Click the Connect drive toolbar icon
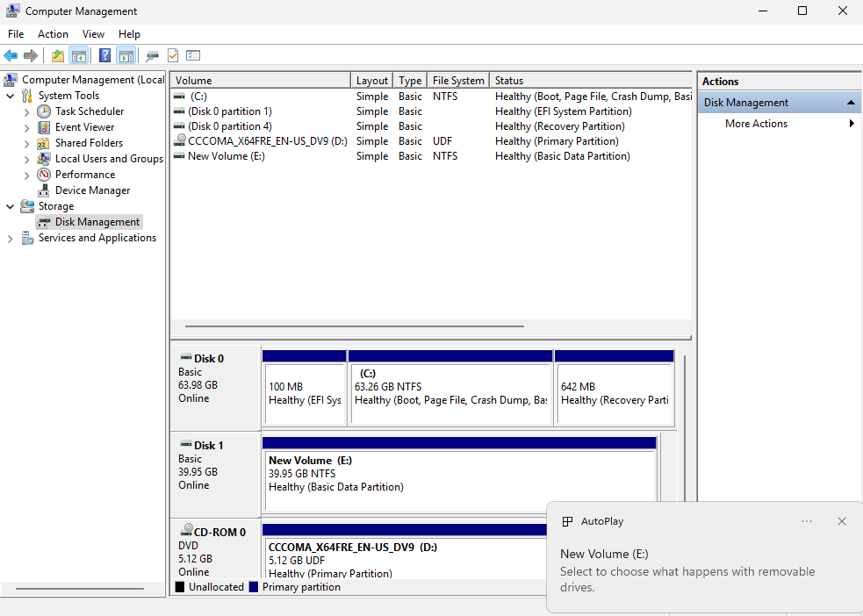This screenshot has height=616, width=863. pyautogui.click(x=152, y=55)
